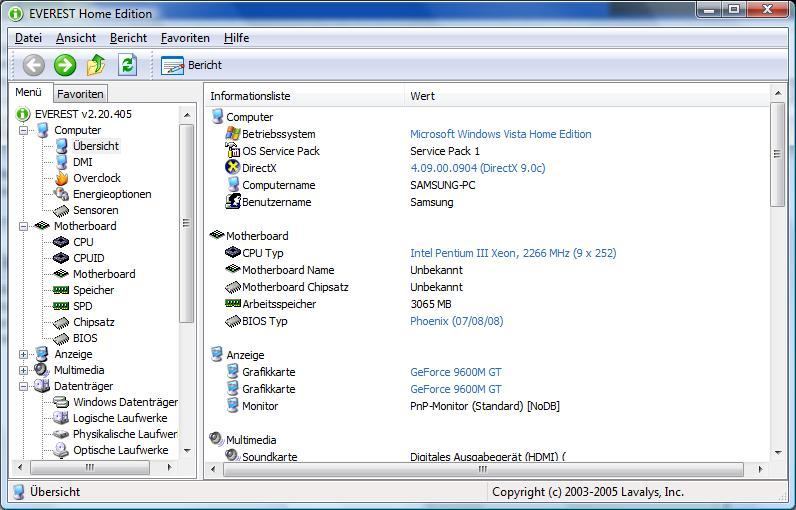
Task: Click the Monitor row icon
Action: 233,405
